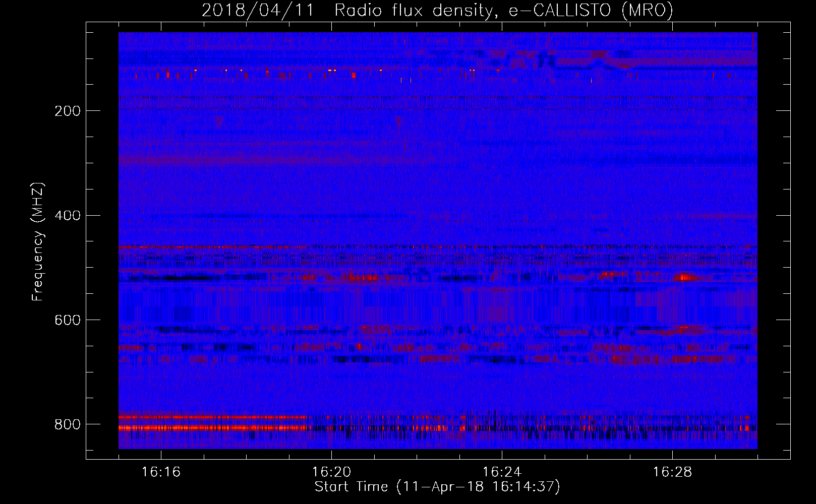Click the 600 frequency tick label
Screen dimensions: 816x504
point(68,321)
